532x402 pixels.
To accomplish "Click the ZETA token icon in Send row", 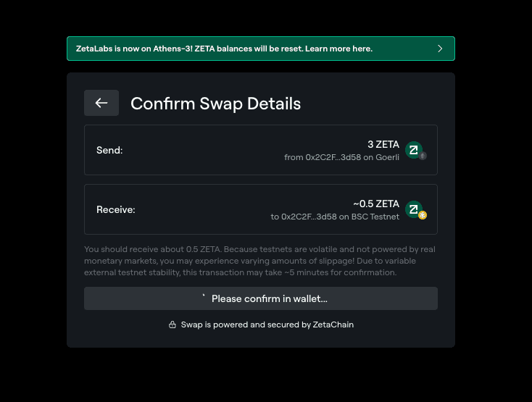I will tap(414, 150).
